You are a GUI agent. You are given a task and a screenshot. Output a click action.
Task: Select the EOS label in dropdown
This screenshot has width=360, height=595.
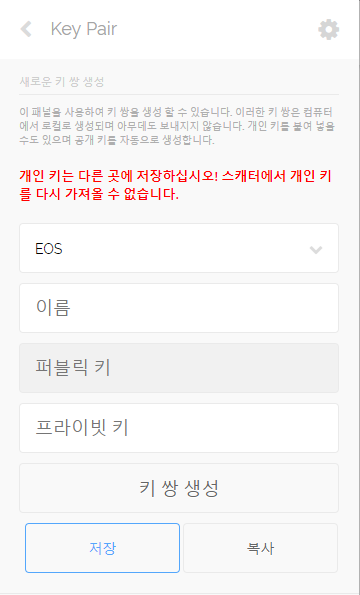click(49, 249)
